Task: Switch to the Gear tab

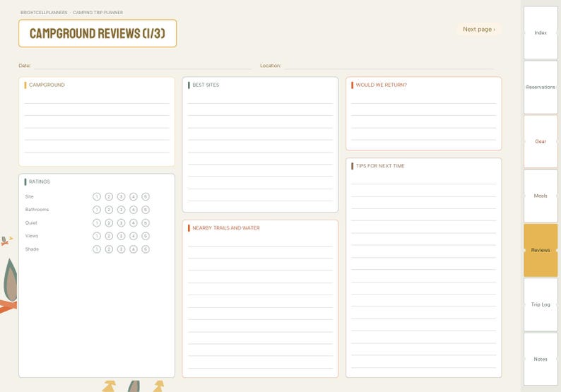Action: point(541,141)
